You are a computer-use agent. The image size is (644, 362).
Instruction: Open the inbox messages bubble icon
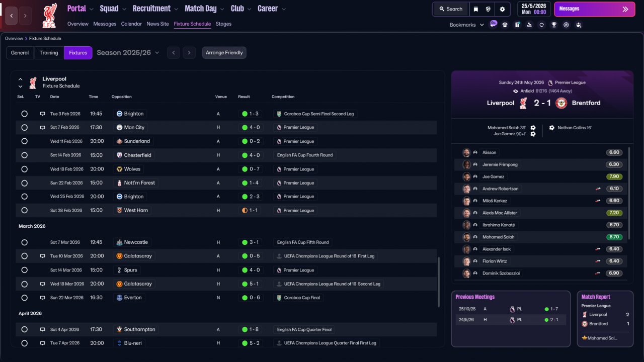click(x=493, y=24)
